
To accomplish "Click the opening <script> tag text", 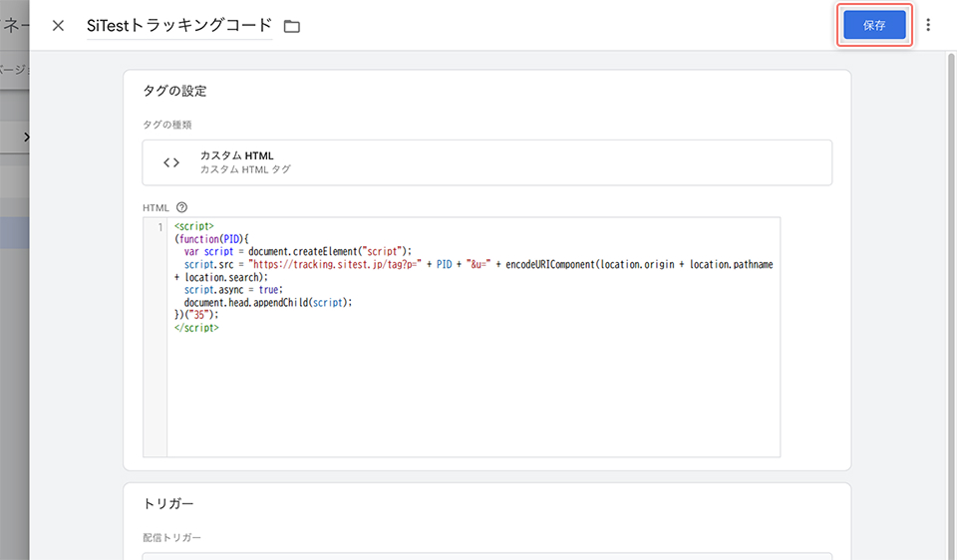I will [x=194, y=226].
